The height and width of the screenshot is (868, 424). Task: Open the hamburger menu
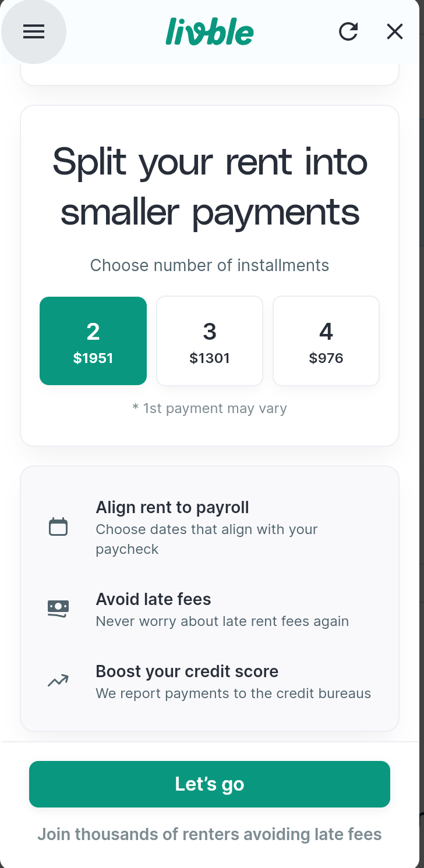click(34, 31)
